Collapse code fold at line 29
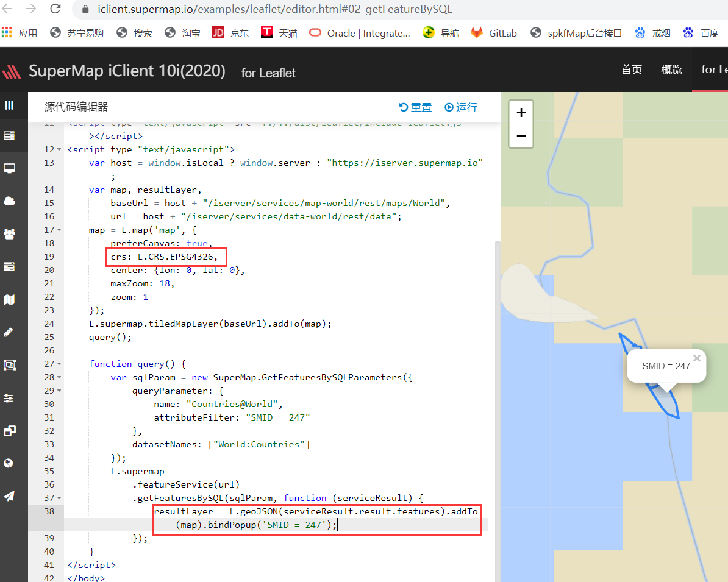Image resolution: width=728 pixels, height=582 pixels. pyautogui.click(x=59, y=391)
